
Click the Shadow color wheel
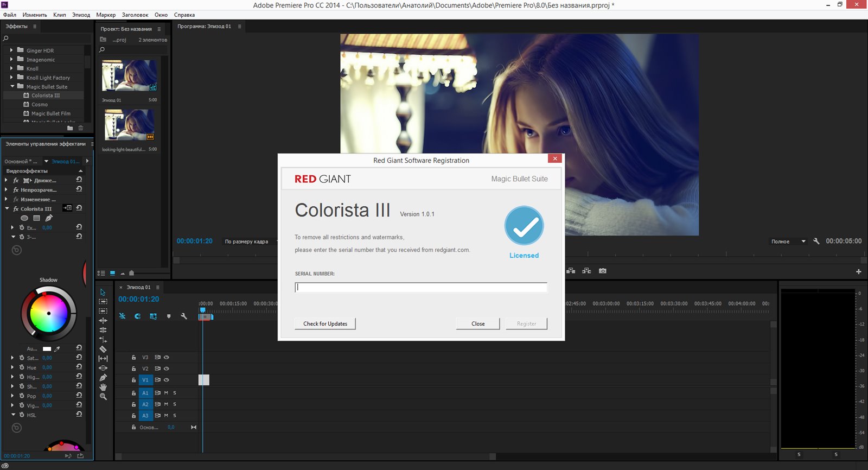click(x=48, y=313)
